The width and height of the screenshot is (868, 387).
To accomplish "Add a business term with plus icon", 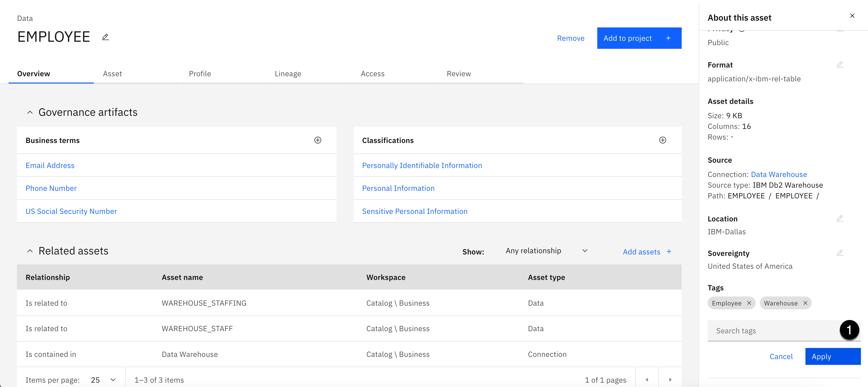I will 317,140.
